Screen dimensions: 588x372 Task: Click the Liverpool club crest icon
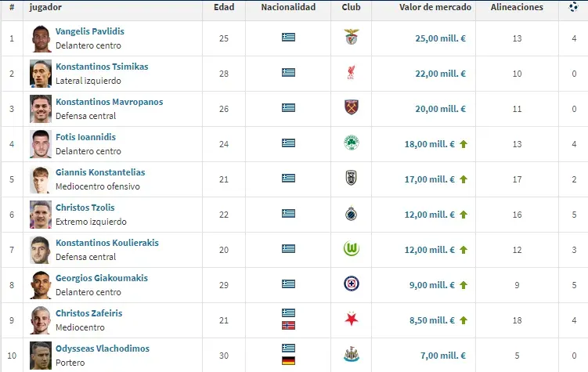coord(351,73)
